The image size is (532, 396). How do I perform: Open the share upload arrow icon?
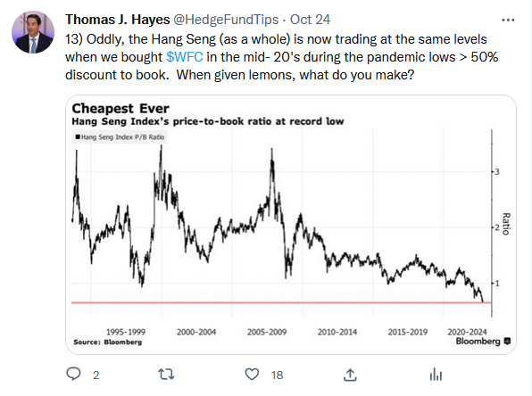pyautogui.click(x=350, y=375)
